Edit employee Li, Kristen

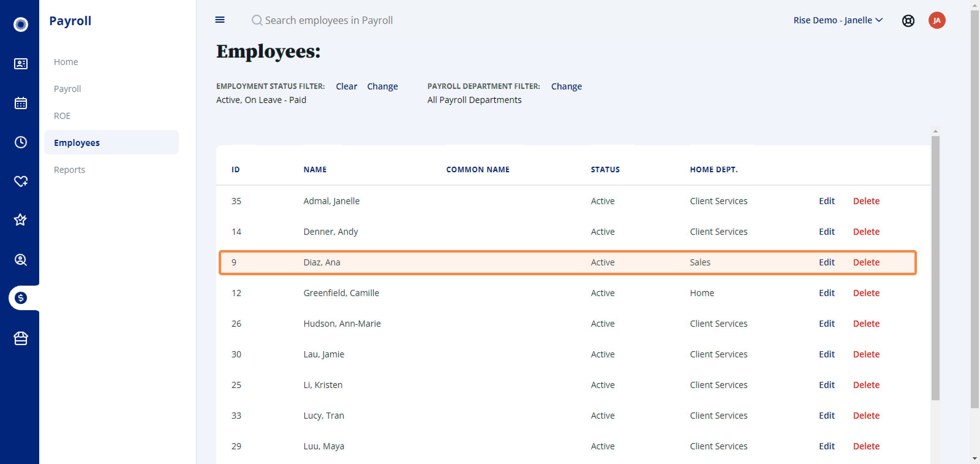[827, 385]
